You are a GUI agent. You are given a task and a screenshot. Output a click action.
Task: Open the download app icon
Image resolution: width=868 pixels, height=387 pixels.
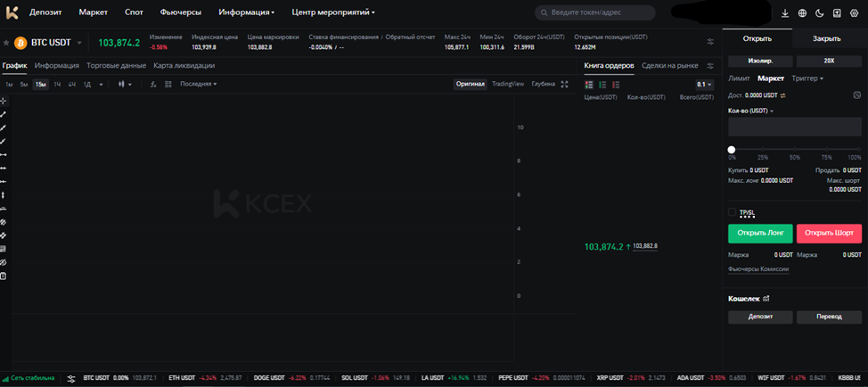(785, 12)
